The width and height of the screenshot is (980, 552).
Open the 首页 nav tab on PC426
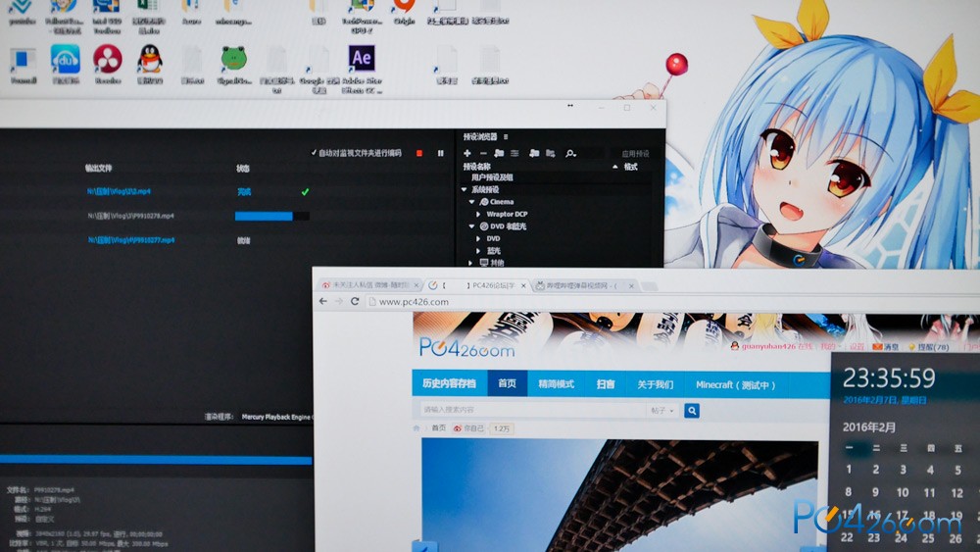tap(507, 383)
